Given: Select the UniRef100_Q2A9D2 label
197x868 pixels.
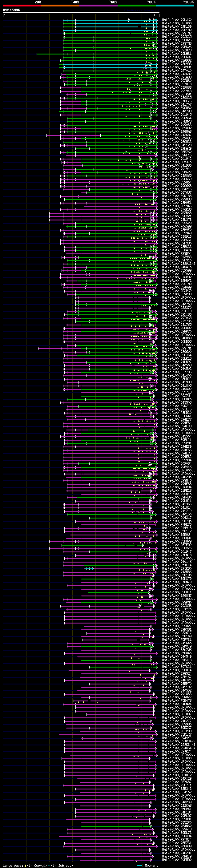Looking at the screenshot, I should click(x=177, y=61).
